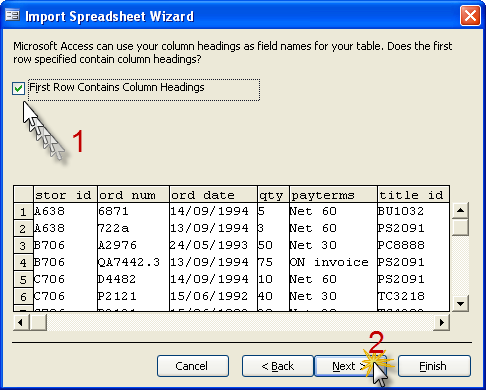Click cell TC3218 in title id column

[x=413, y=296]
